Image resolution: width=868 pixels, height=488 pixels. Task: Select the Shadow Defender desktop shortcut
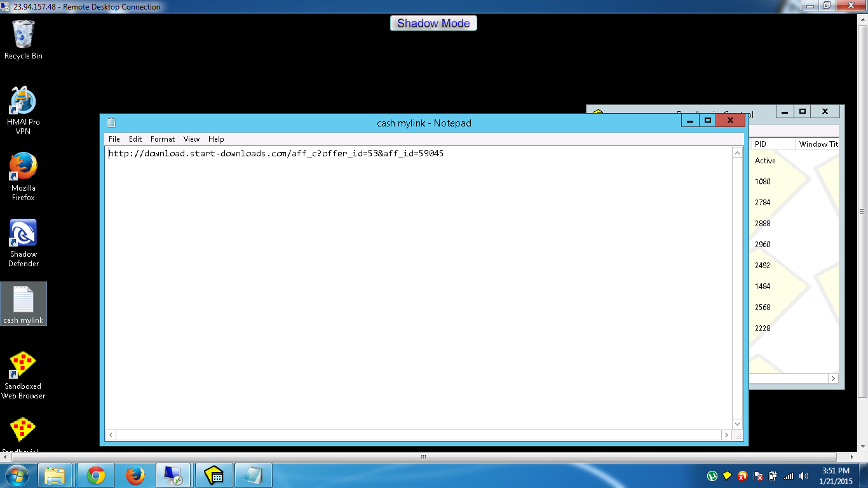tap(24, 243)
